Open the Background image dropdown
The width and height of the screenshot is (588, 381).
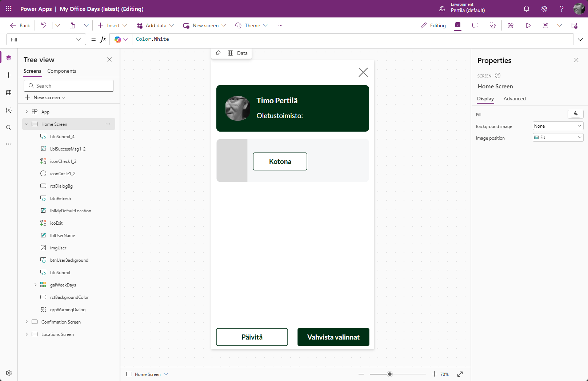[558, 126]
